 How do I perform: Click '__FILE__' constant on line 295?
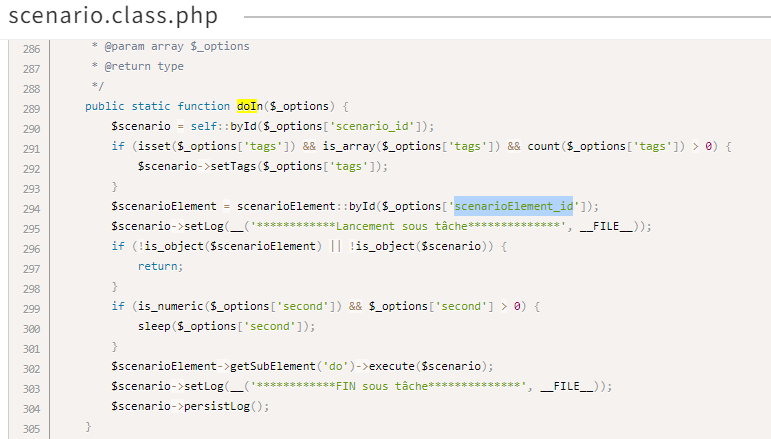pos(606,226)
